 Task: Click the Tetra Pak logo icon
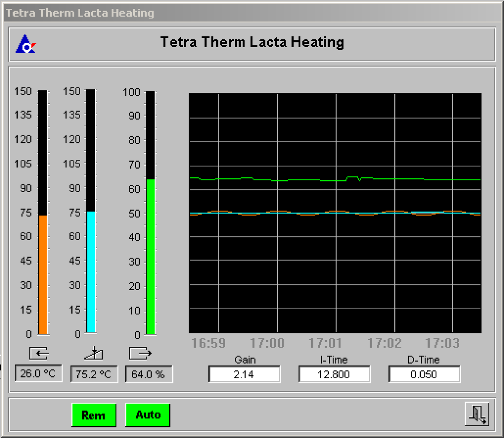(x=26, y=44)
